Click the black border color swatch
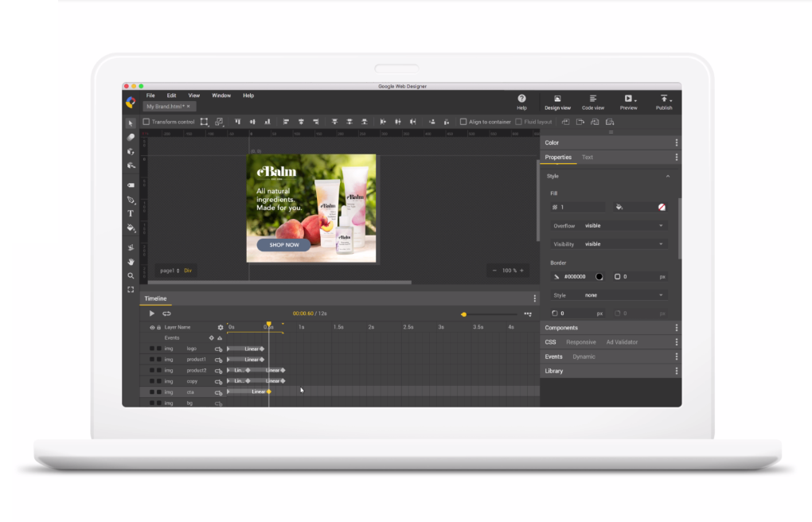This screenshot has height=522, width=812. [599, 277]
